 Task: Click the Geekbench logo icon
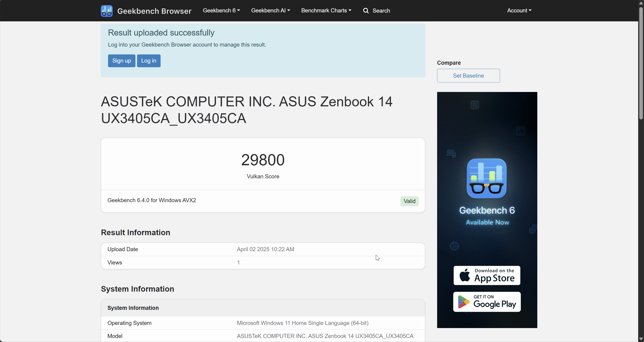pyautogui.click(x=107, y=11)
